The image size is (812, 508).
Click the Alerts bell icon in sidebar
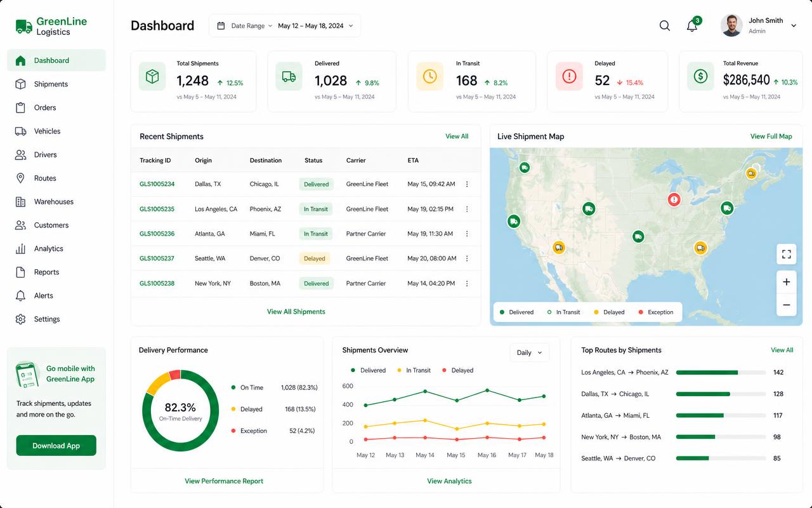[20, 295]
